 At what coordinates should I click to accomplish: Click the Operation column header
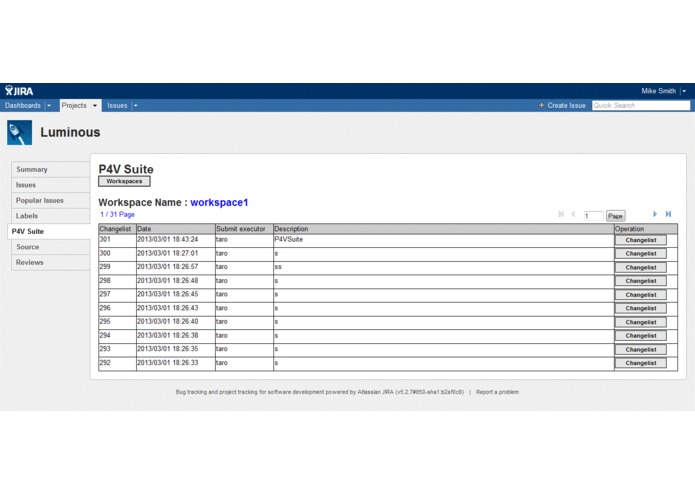pyautogui.click(x=646, y=229)
